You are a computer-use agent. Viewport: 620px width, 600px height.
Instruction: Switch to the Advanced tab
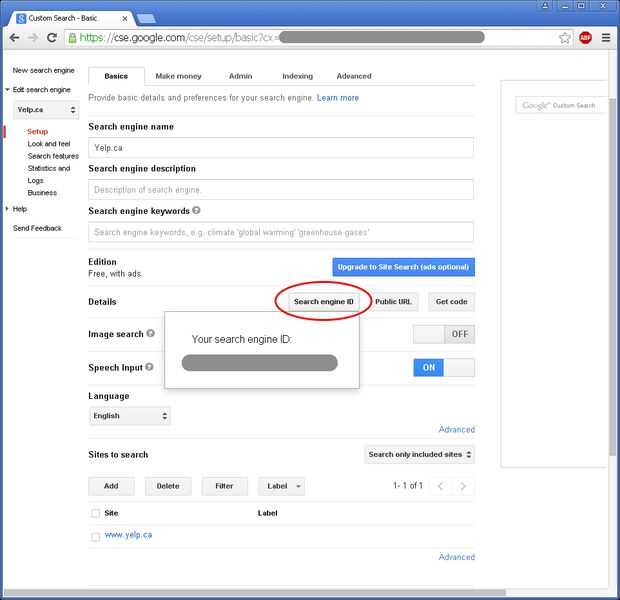point(354,76)
